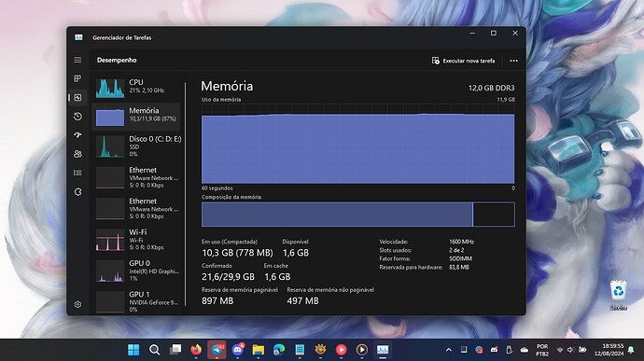
Task: Open Microsoft Edge from the taskbar
Action: [279, 350]
